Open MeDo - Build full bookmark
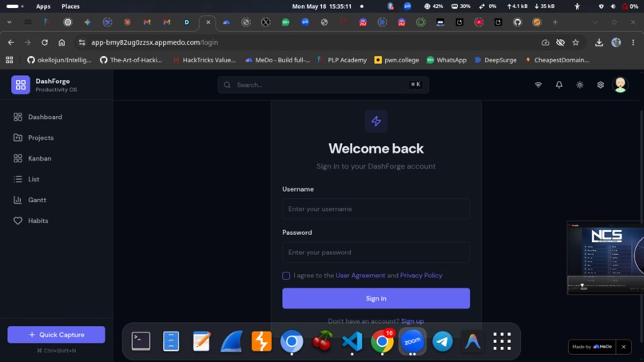Screen dimensions: 644x362 pos(277,60)
